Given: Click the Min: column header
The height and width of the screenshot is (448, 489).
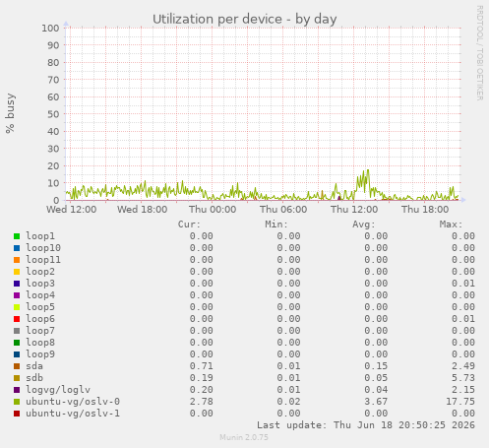Looking at the screenshot, I should coord(276,224).
